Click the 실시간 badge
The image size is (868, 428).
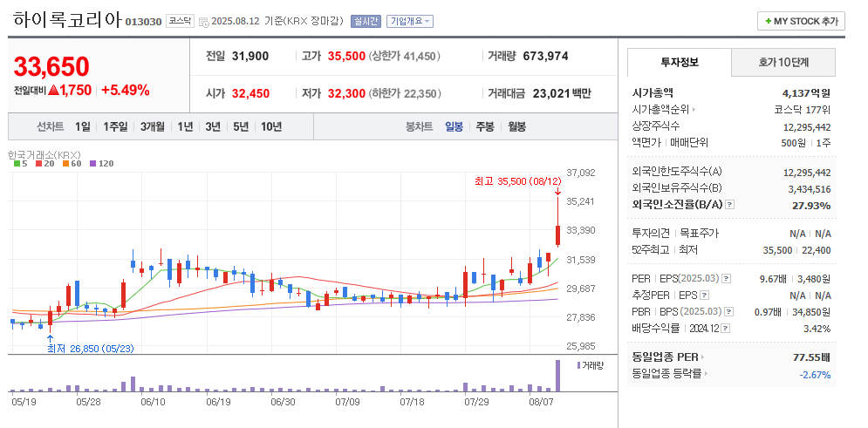(366, 21)
